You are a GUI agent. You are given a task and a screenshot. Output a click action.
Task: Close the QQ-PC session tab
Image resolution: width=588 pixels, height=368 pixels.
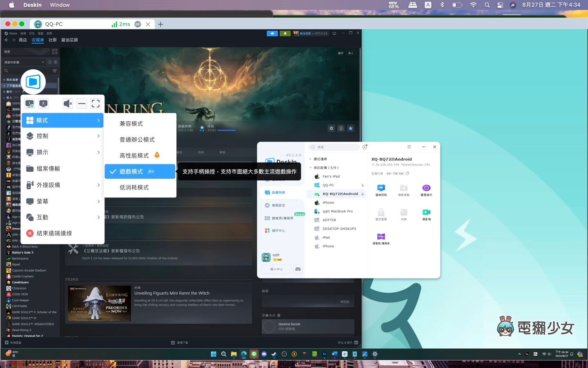[148, 24]
